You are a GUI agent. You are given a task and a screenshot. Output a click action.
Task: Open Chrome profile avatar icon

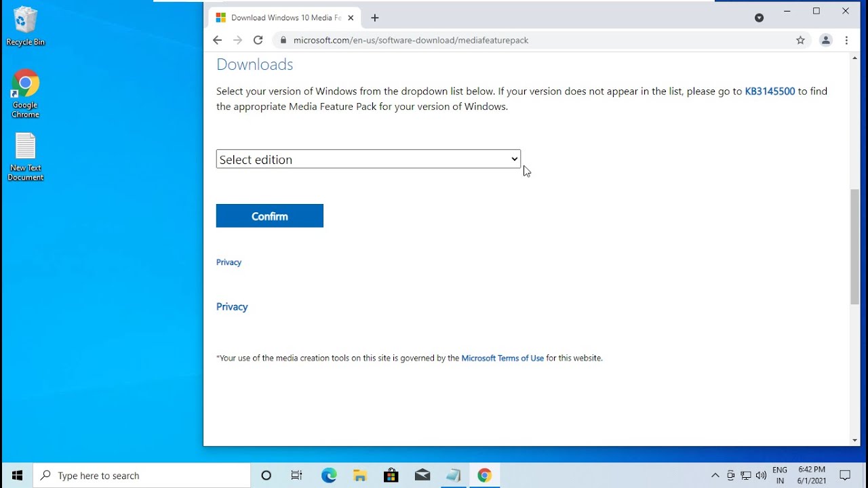[x=825, y=40]
